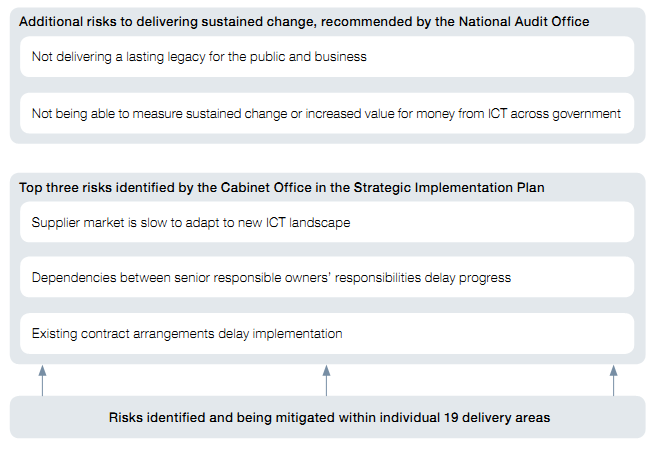Image resolution: width=657 pixels, height=450 pixels.
Task: Select the 'Existing contract arrangements' risk box
Action: point(327,333)
